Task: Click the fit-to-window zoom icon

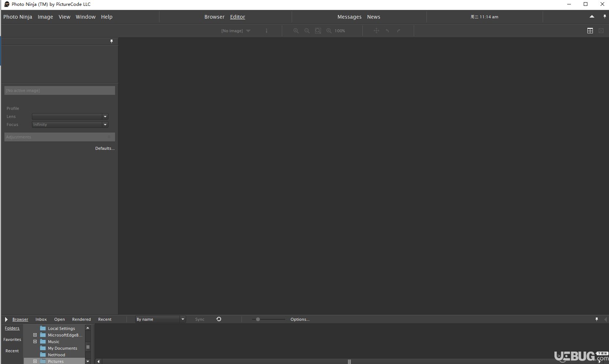Action: point(318,31)
